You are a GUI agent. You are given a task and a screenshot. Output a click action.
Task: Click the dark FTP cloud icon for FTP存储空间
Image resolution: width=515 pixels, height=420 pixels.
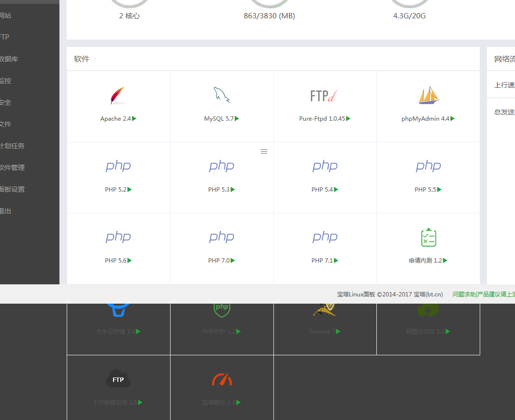click(118, 378)
